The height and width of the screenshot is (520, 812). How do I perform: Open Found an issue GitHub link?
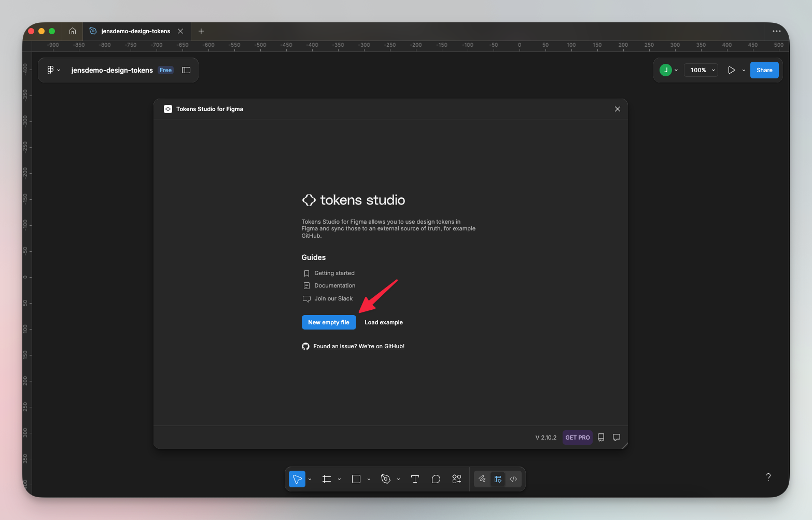[x=359, y=346]
